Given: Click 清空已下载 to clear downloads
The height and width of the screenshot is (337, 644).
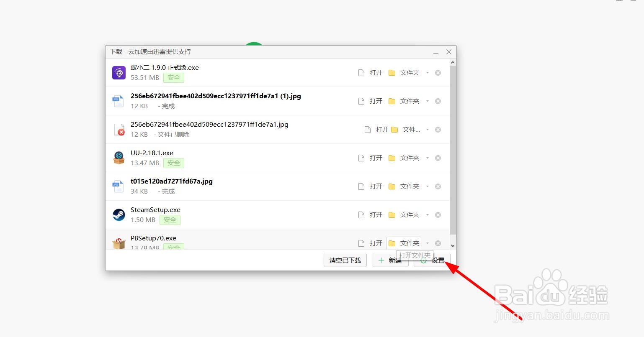Looking at the screenshot, I should point(345,260).
